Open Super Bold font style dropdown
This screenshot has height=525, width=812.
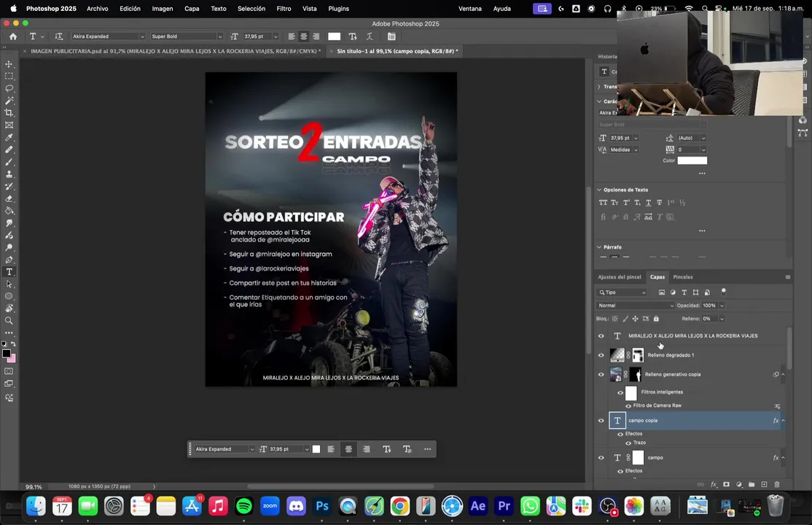click(x=219, y=36)
